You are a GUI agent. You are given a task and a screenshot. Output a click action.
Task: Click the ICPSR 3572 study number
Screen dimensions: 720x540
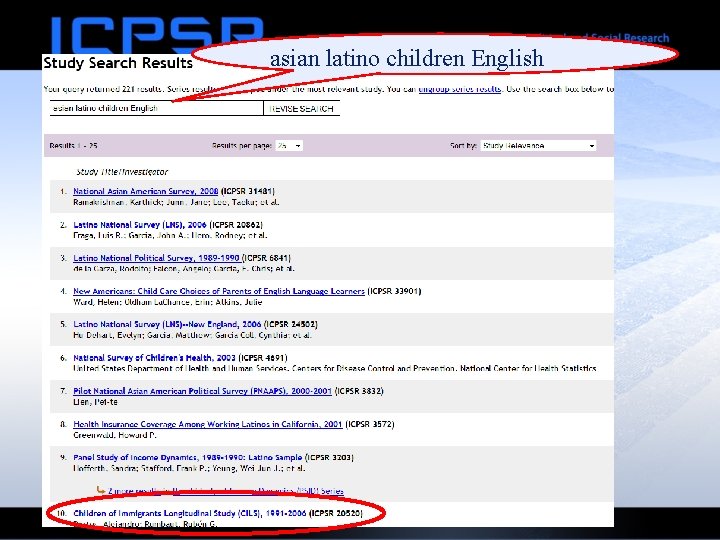pos(370,424)
